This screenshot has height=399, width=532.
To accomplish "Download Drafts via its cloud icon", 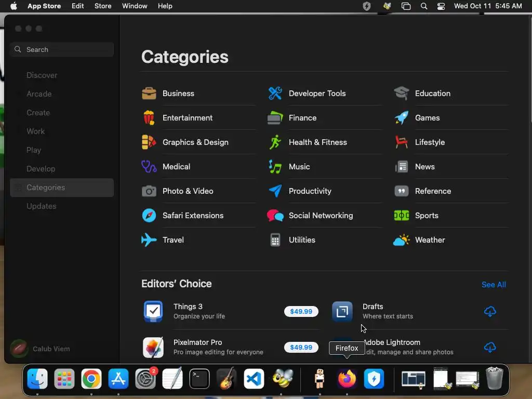I will click(490, 312).
